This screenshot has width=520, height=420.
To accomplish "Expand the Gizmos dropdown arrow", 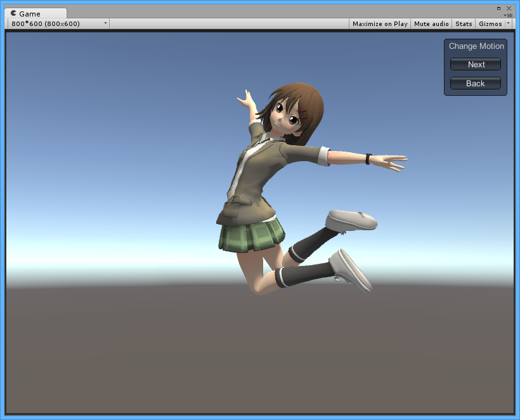I will (x=509, y=23).
